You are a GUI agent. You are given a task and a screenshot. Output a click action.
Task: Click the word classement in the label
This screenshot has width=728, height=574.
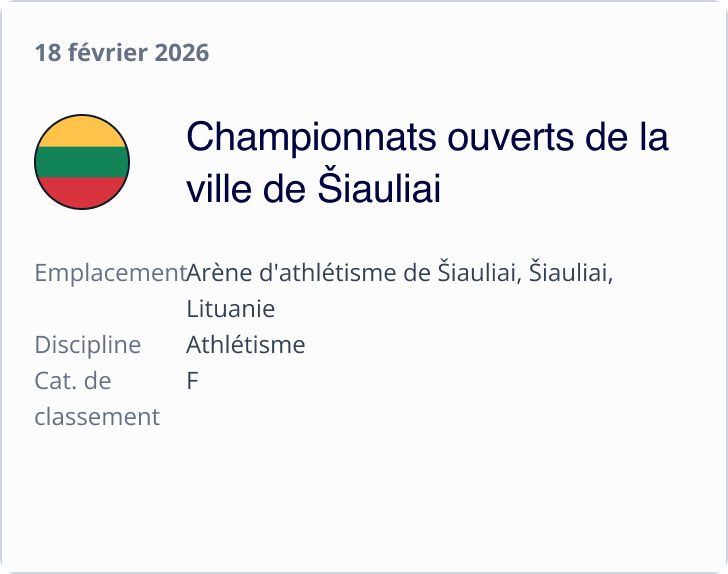97,417
